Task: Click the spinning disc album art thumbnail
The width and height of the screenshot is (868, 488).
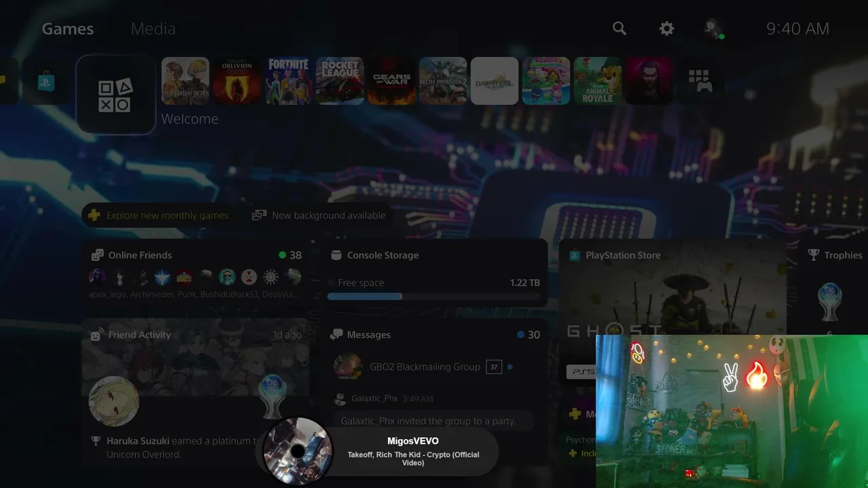Action: tap(298, 450)
